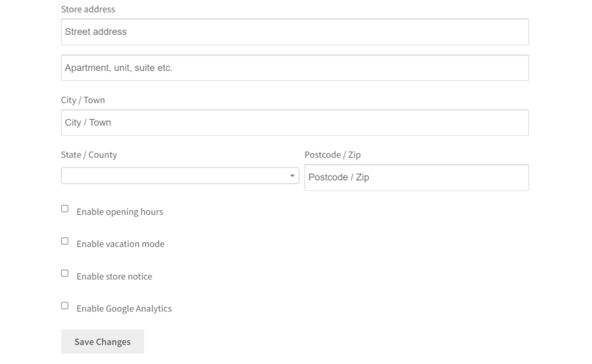Enable the Google Analytics checkbox
This screenshot has width=592, height=364.
(x=64, y=305)
